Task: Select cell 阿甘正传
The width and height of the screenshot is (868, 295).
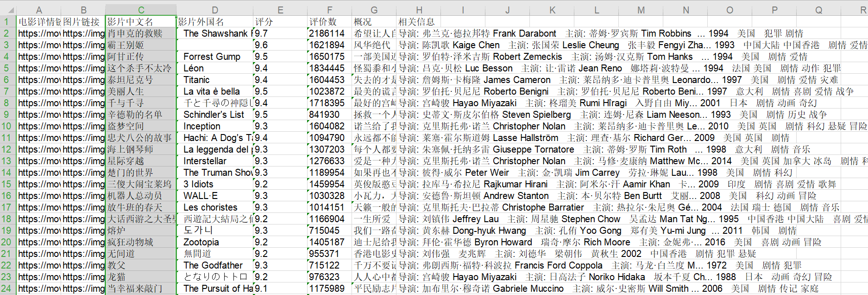Action: pyautogui.click(x=141, y=56)
